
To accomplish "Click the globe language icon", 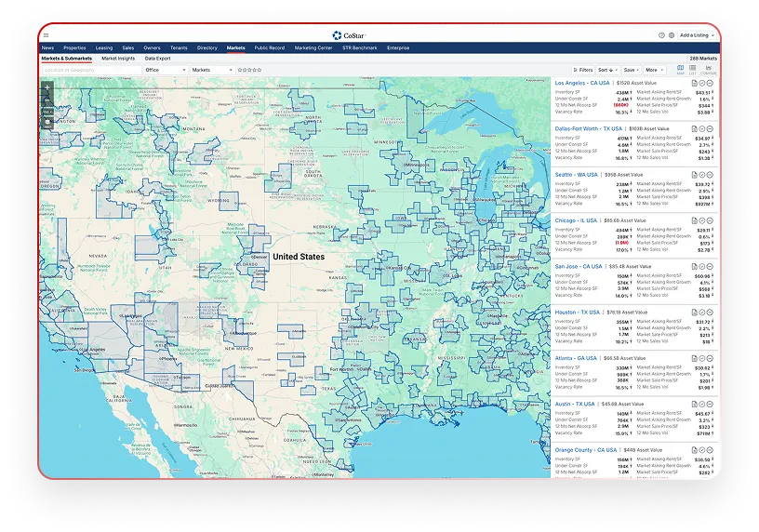I will pyautogui.click(x=672, y=35).
